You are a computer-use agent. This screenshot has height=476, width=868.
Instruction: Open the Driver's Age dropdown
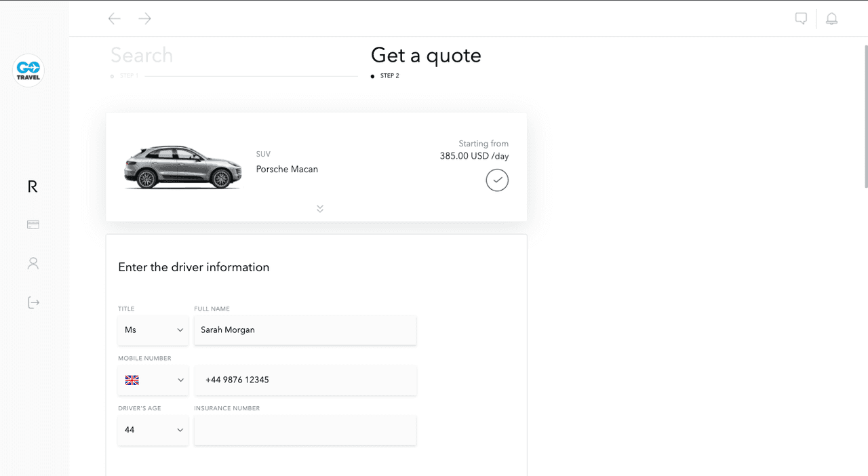153,430
